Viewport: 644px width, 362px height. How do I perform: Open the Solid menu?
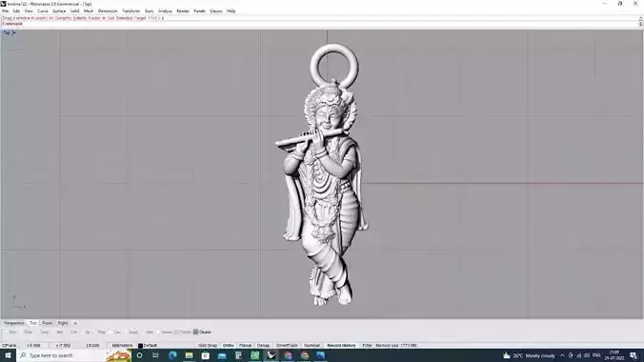click(x=74, y=11)
